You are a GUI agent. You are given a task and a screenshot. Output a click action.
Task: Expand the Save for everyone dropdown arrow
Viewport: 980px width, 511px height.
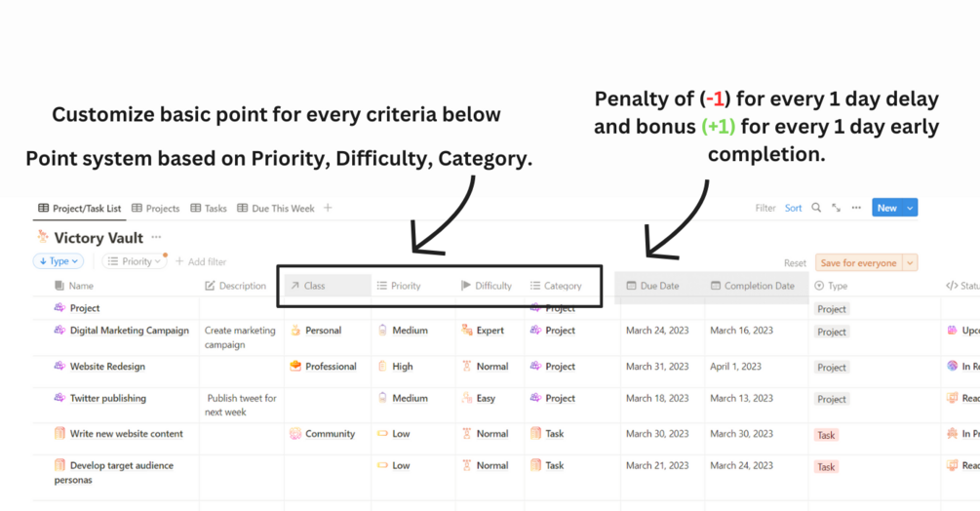click(x=910, y=263)
